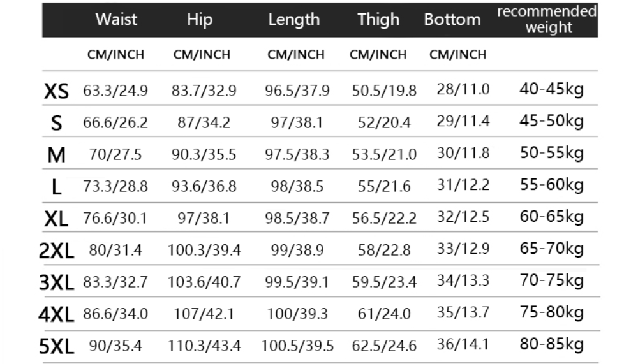The height and width of the screenshot is (364, 631).
Task: Click hip value 110.3/43.4
Action: [x=204, y=346]
